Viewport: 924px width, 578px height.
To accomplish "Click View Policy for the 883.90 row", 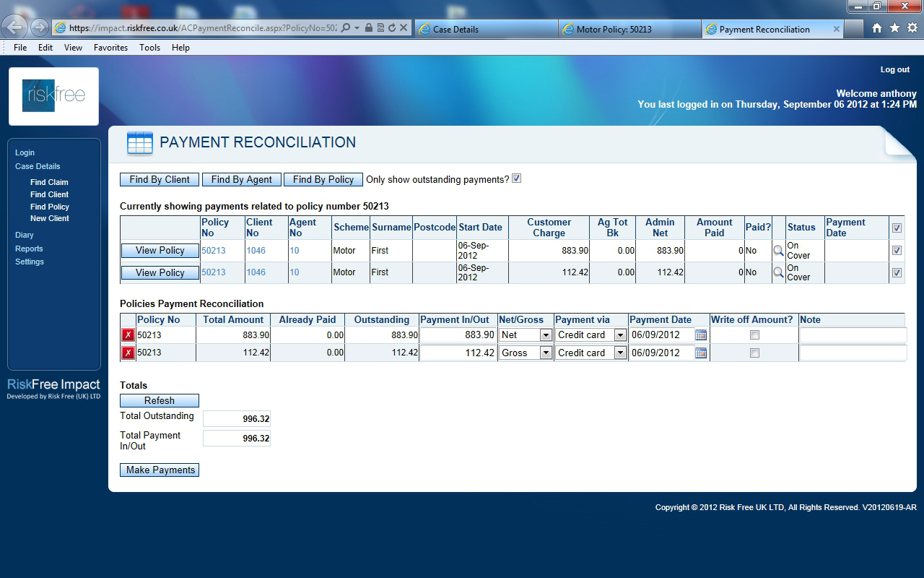I will pos(160,251).
